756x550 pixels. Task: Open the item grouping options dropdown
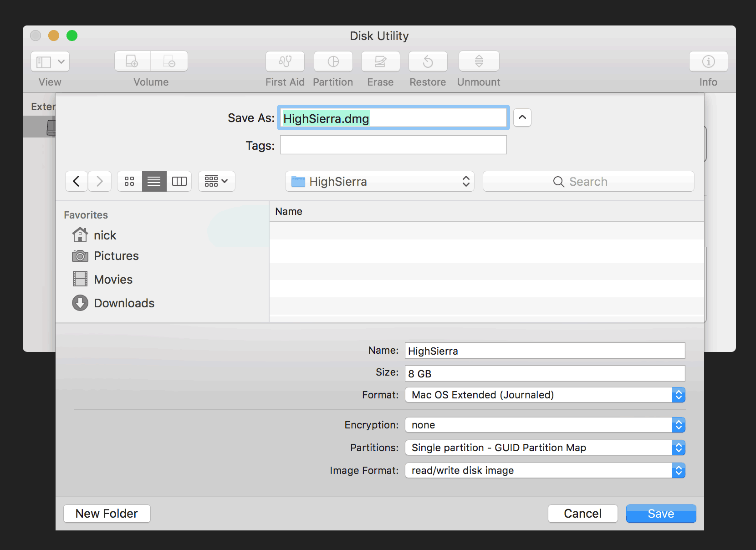[x=217, y=181]
